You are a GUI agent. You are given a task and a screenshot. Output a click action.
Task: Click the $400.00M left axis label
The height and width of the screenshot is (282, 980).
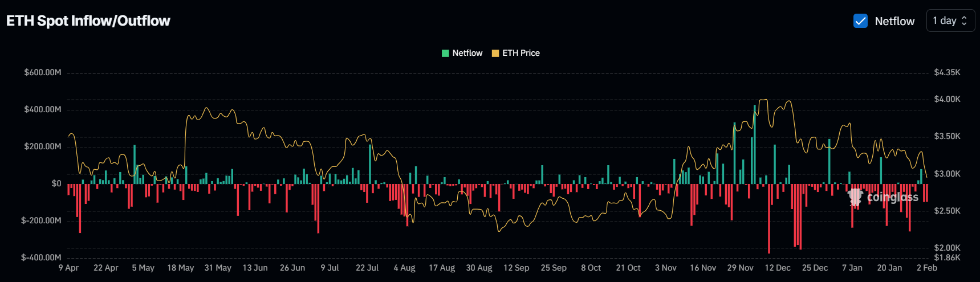click(x=43, y=109)
